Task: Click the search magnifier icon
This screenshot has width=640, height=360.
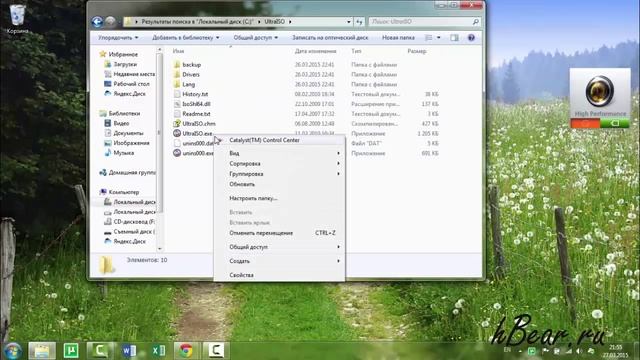Action: 476,22
